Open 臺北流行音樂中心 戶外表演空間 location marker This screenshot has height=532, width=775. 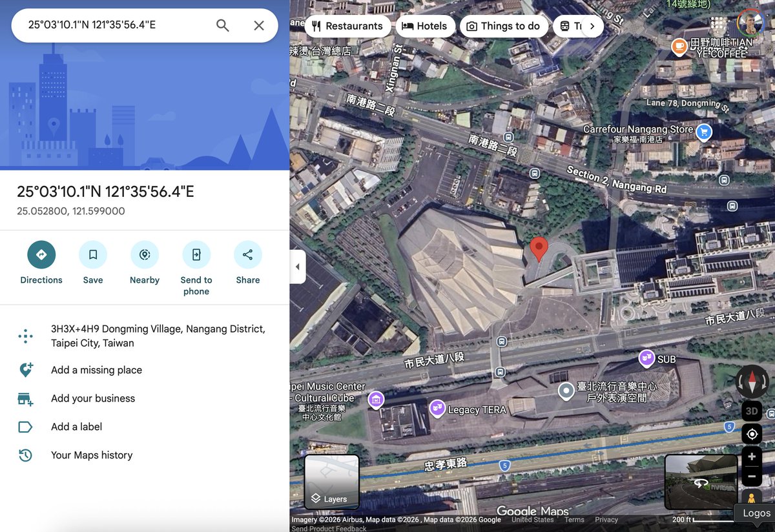(x=566, y=391)
